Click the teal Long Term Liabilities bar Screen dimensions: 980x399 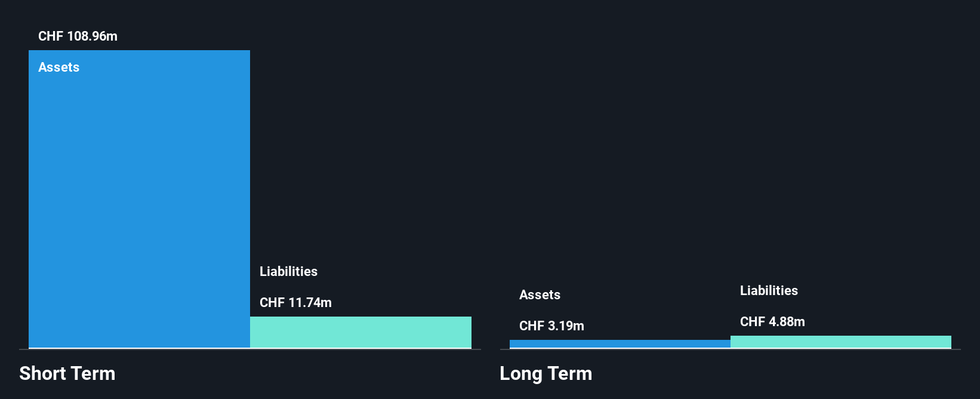[x=841, y=342]
